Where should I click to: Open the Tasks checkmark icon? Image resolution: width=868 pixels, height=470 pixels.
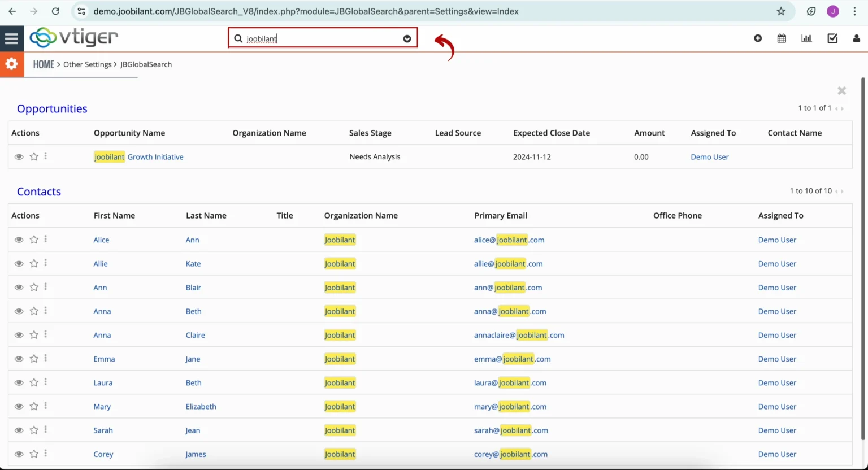(832, 38)
